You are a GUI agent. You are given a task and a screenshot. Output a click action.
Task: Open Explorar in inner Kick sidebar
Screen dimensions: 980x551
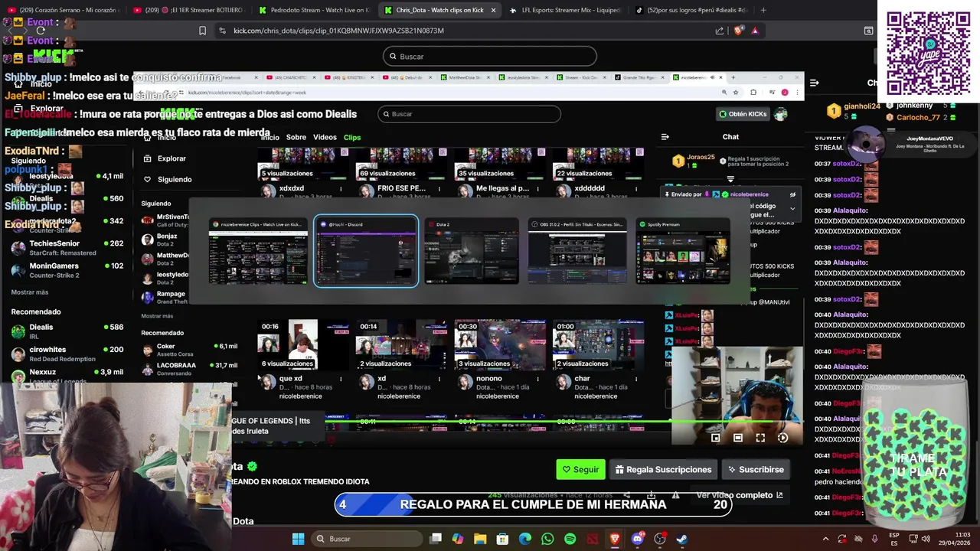pyautogui.click(x=165, y=158)
